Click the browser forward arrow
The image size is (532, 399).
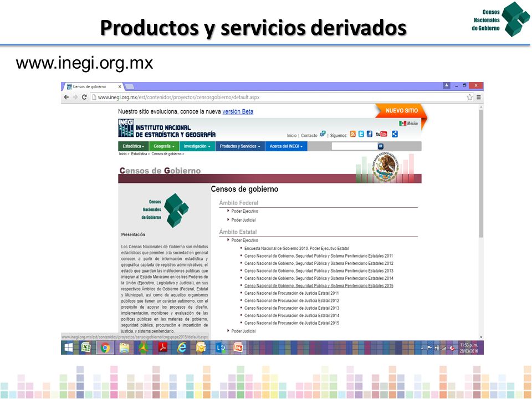click(x=75, y=98)
